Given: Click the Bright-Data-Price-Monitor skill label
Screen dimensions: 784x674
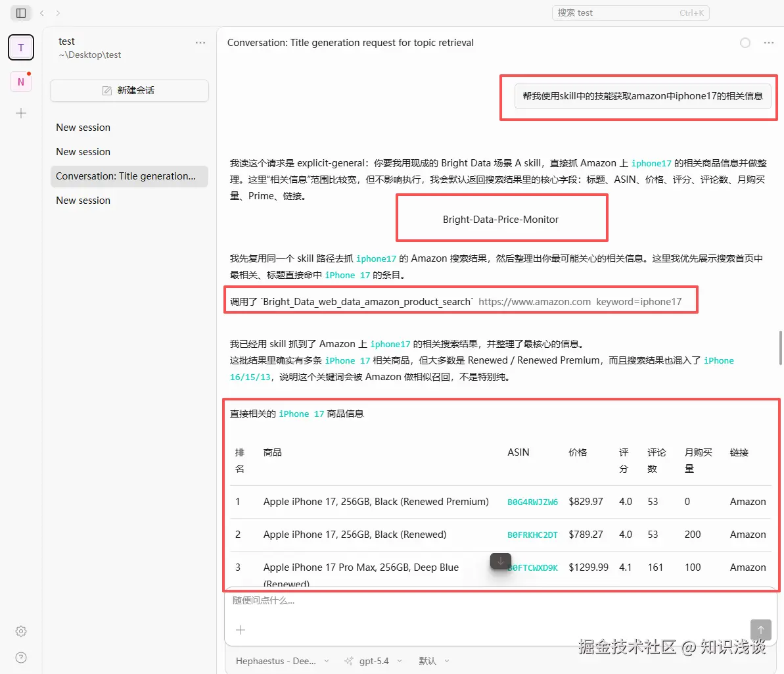Looking at the screenshot, I should click(501, 220).
